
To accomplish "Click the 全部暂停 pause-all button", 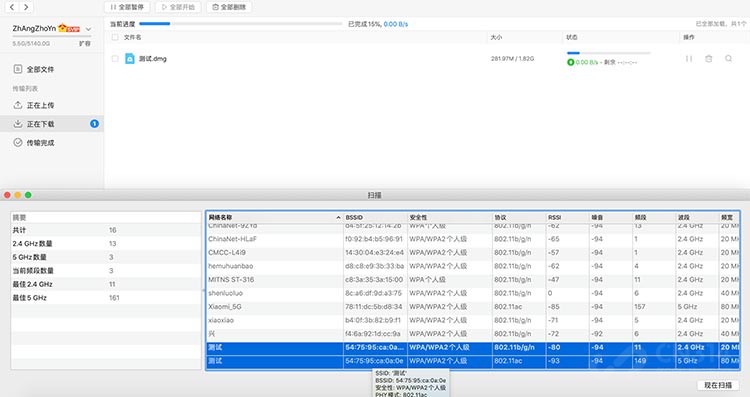I will coord(127,7).
